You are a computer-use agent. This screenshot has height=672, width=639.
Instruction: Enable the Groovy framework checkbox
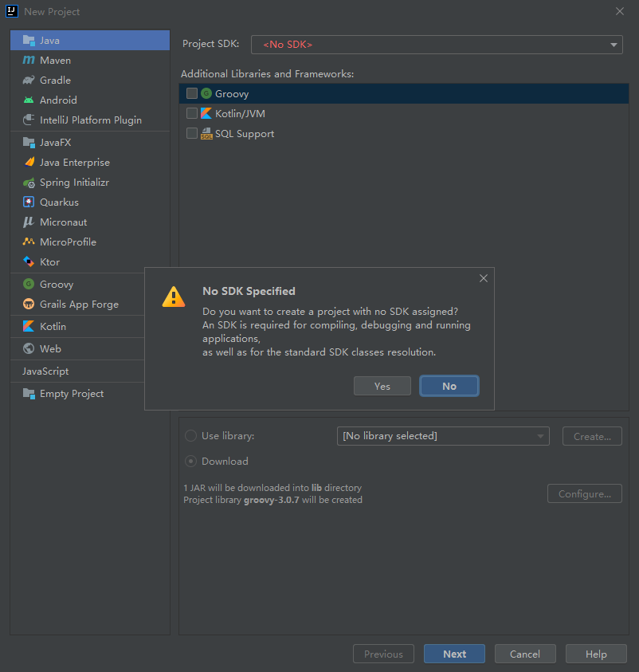[192, 93]
